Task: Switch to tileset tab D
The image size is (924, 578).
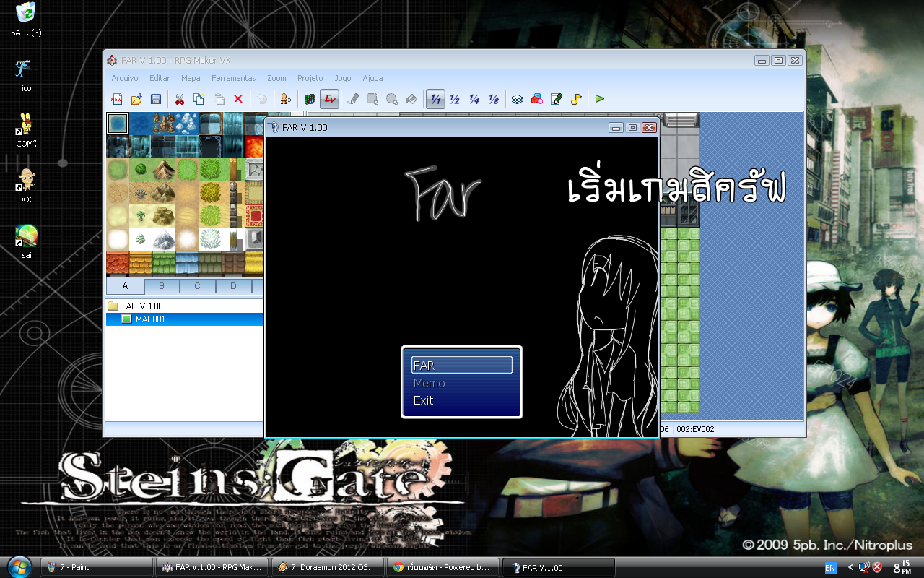Action: (233, 286)
